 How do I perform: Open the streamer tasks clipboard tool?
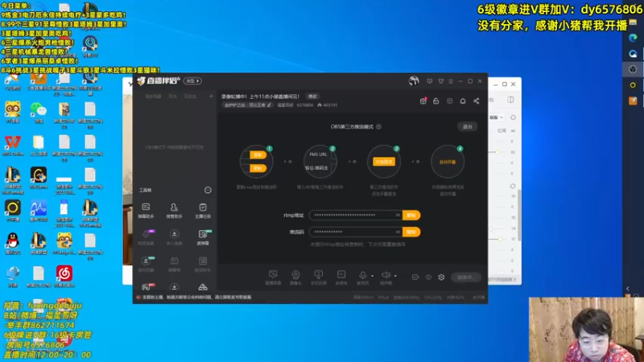[203, 210]
